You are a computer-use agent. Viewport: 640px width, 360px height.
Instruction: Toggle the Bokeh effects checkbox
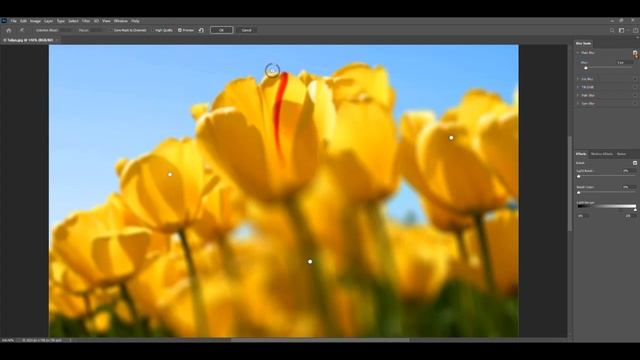(x=635, y=163)
